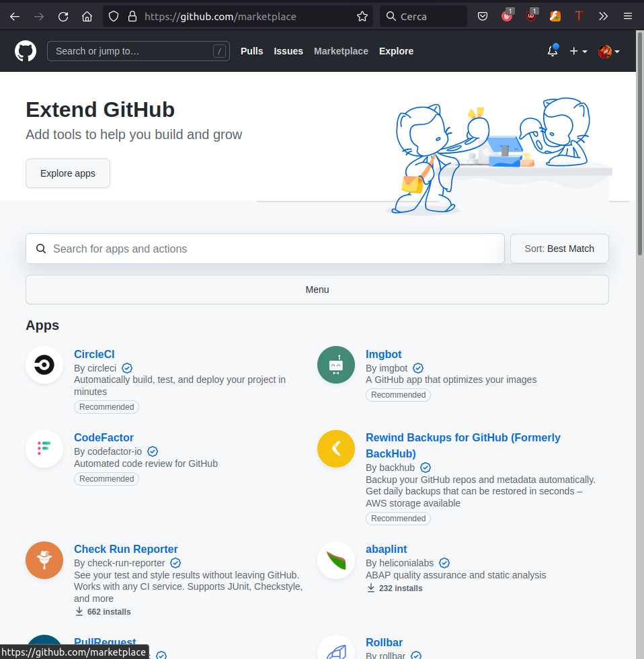Open the Firefox hamburger menu
The width and height of the screenshot is (644, 659).
pyautogui.click(x=628, y=16)
